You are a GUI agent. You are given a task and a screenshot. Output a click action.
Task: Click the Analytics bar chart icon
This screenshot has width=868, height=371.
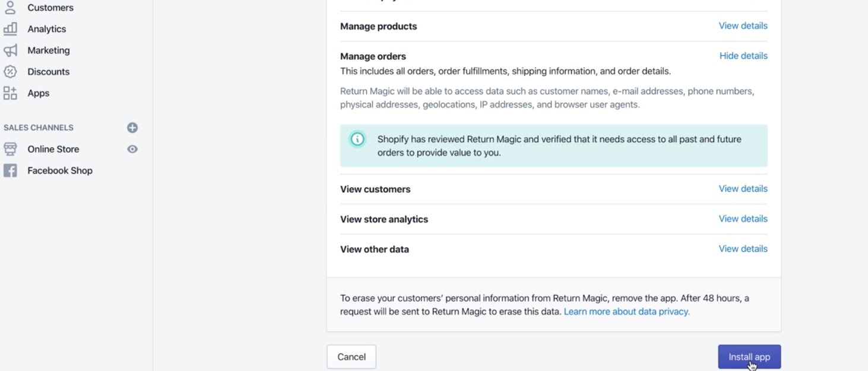pos(10,28)
